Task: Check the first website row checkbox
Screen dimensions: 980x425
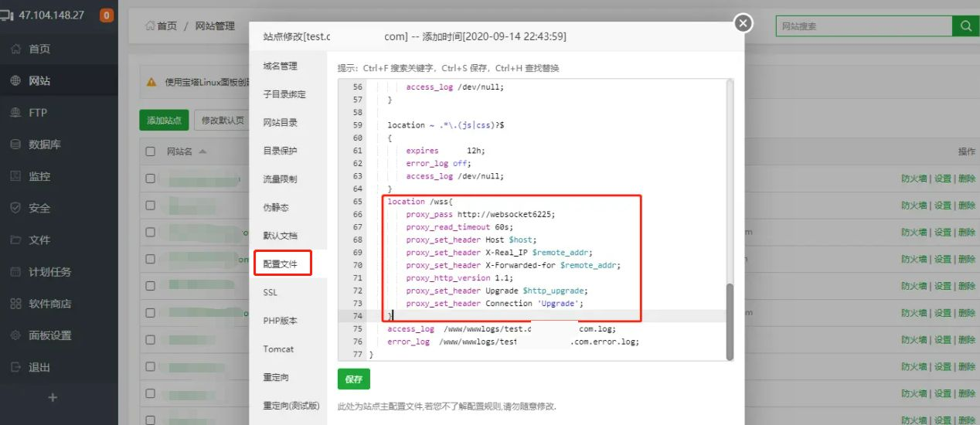Action: tap(151, 178)
